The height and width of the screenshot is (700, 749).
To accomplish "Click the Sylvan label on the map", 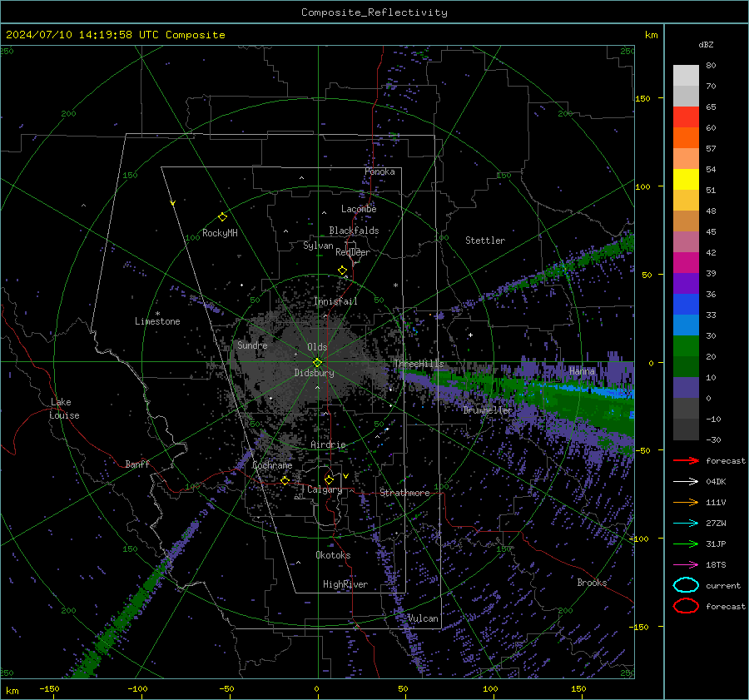I will [x=318, y=246].
